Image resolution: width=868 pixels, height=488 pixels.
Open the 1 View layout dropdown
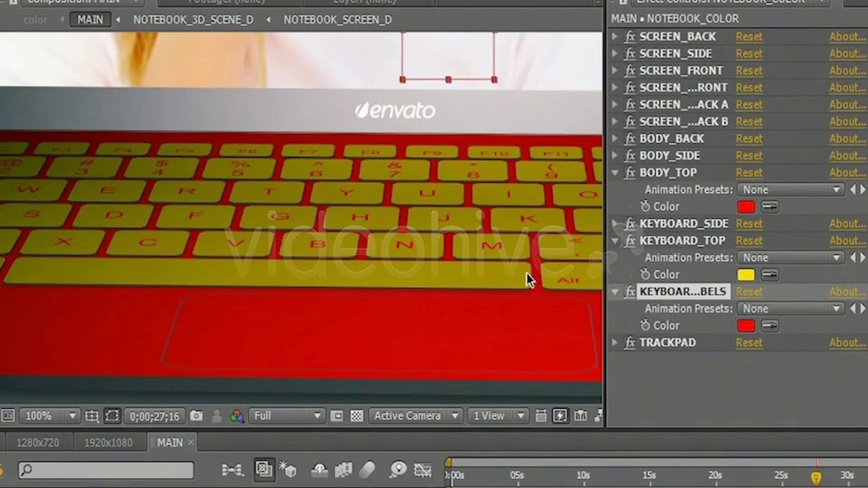498,415
